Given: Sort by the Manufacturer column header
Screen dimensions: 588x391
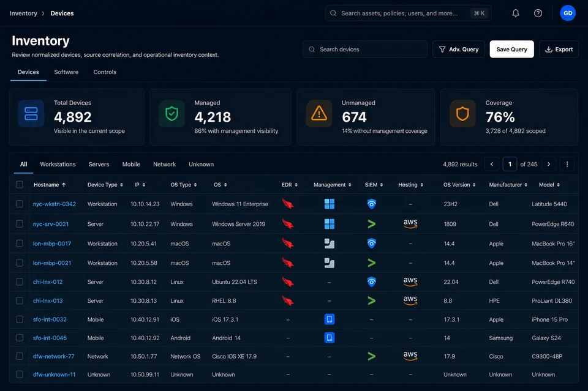Looking at the screenshot, I should (508, 185).
